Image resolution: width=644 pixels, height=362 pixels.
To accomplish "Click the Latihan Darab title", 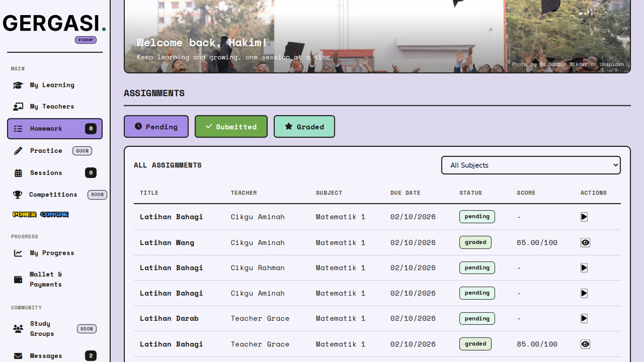I will (x=169, y=318).
